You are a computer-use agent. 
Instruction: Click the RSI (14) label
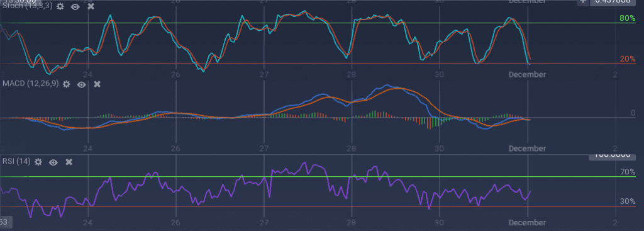(16, 162)
